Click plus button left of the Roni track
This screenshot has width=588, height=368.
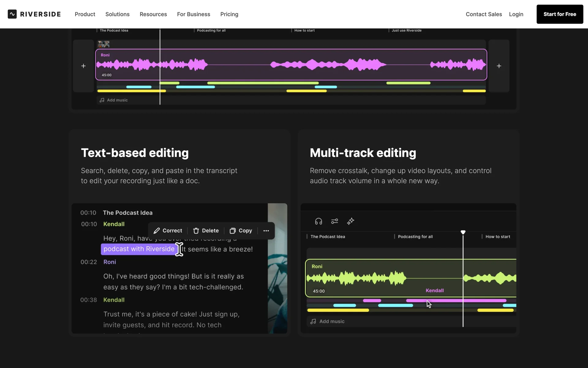(x=83, y=66)
